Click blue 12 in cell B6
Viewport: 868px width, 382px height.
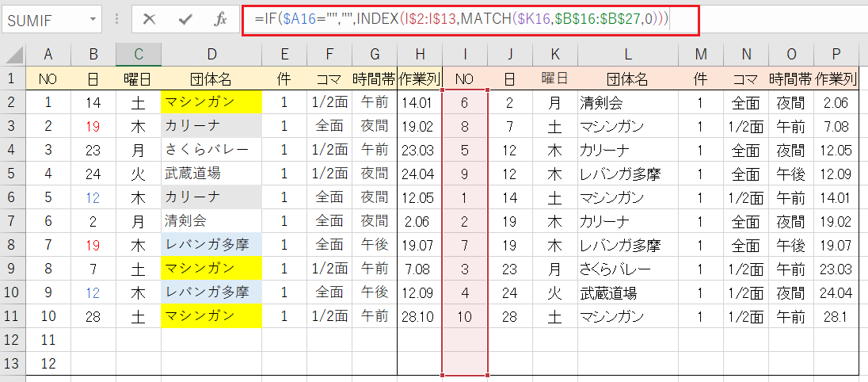click(x=93, y=197)
